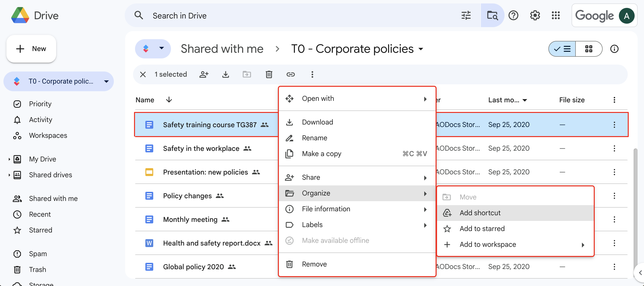Expand Add to workspace submenu
Image resolution: width=644 pixels, height=286 pixels.
pos(515,245)
